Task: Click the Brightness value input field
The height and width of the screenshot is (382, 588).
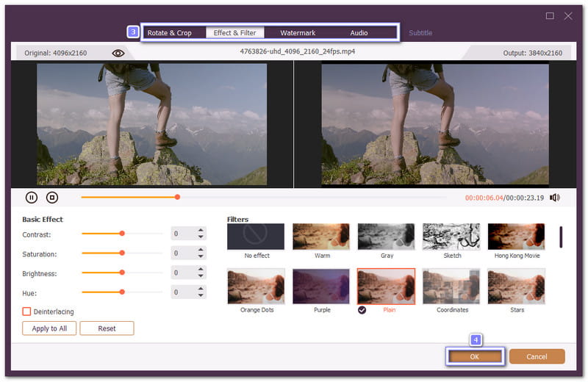Action: click(x=184, y=273)
